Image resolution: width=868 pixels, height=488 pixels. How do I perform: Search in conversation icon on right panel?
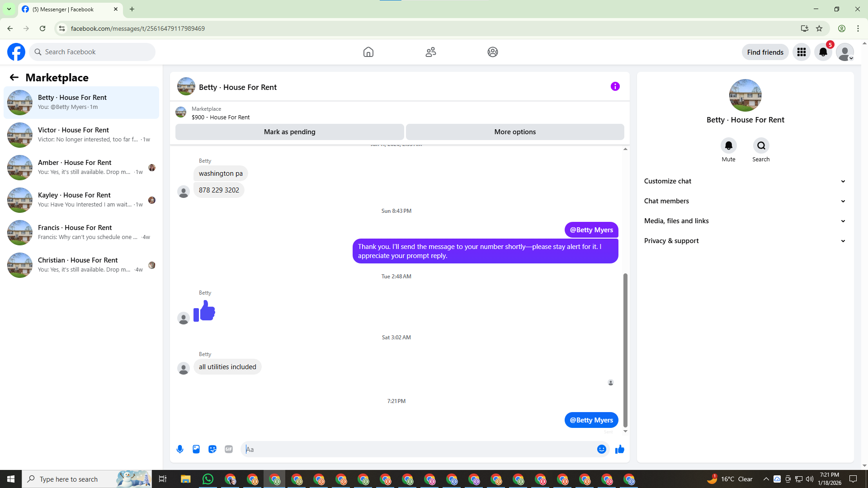click(761, 145)
